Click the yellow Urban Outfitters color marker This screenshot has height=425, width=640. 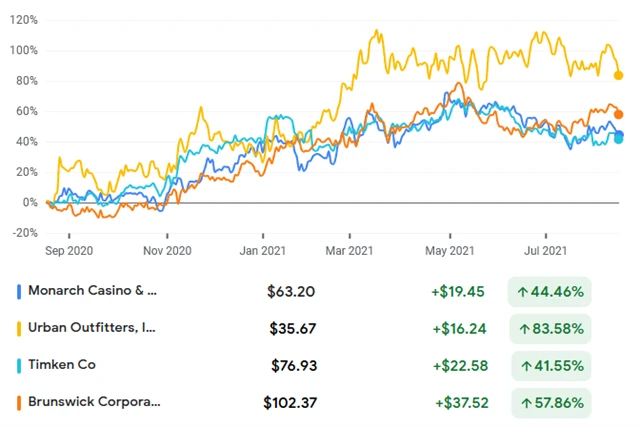[20, 328]
